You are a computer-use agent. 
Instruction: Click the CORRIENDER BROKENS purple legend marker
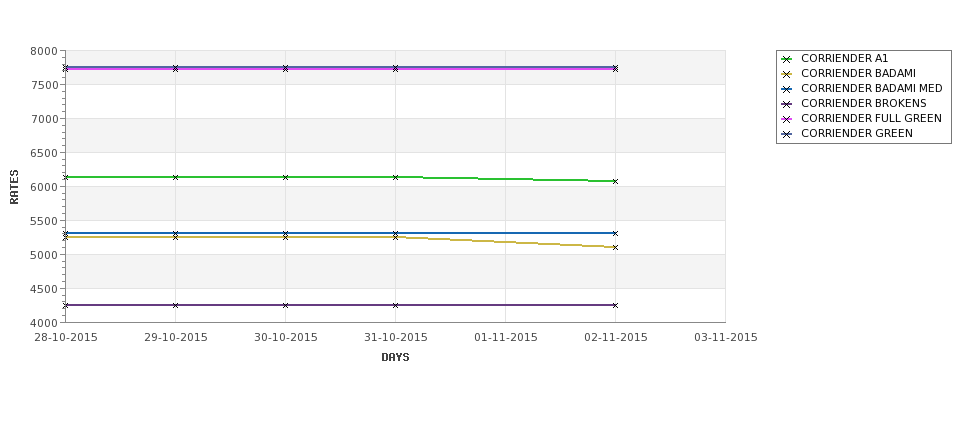[787, 104]
